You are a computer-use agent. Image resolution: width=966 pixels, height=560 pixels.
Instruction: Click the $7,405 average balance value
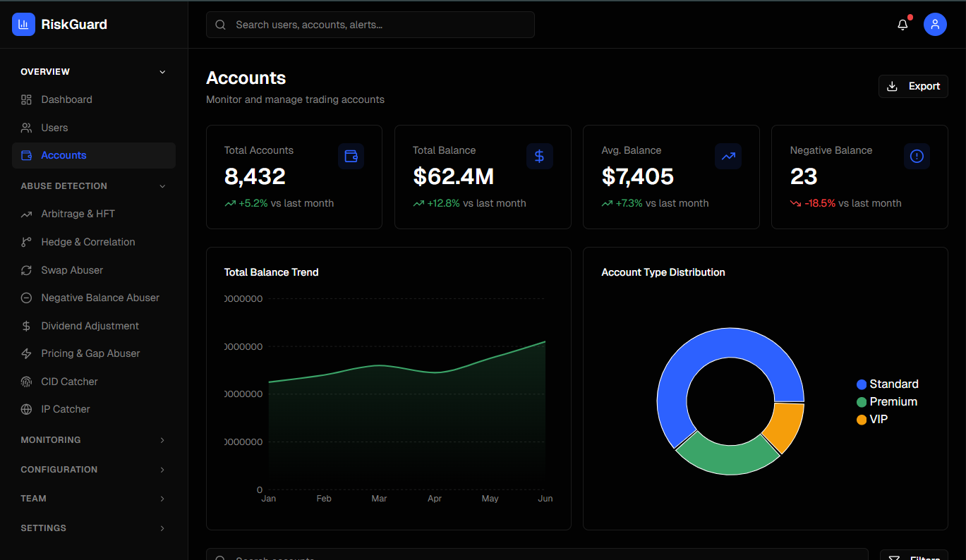tap(638, 176)
